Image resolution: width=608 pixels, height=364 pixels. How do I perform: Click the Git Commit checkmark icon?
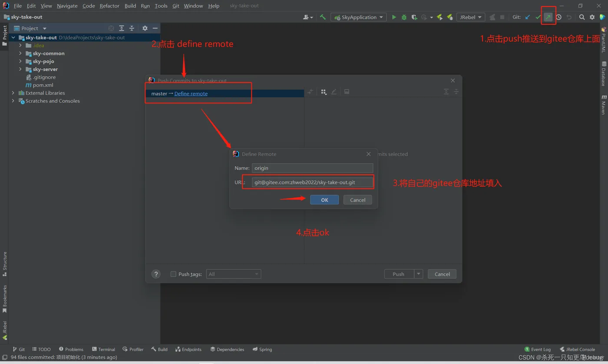tap(538, 17)
